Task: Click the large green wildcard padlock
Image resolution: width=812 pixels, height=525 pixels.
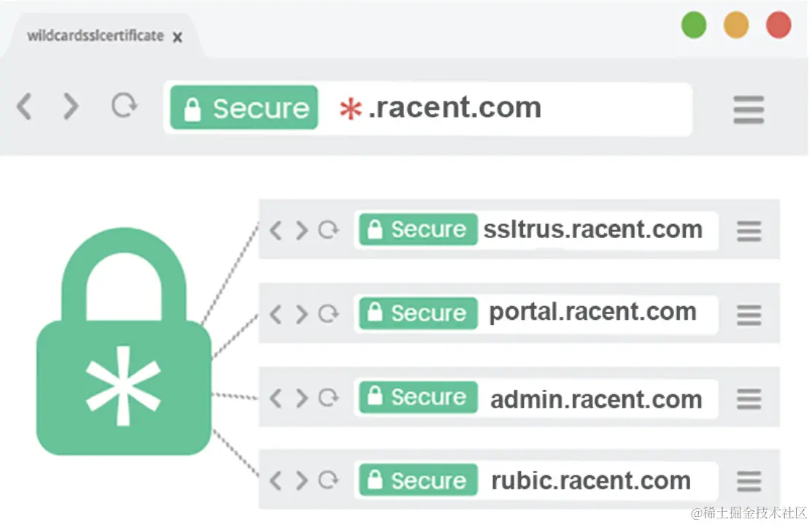Action: (x=124, y=342)
